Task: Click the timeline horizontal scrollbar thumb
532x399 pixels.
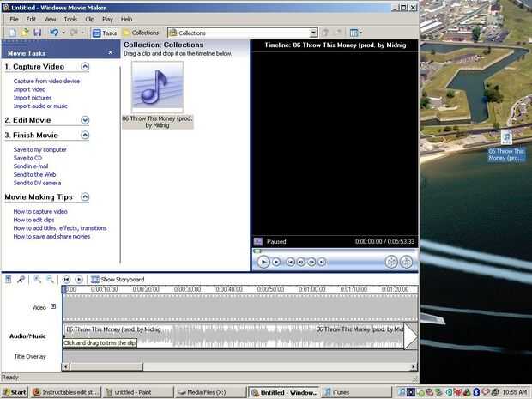Action: (x=106, y=366)
